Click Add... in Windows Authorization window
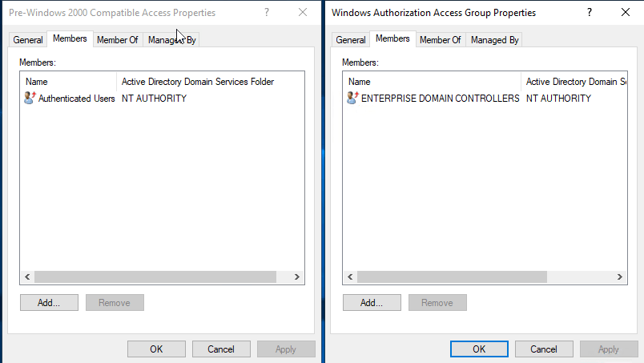 pyautogui.click(x=372, y=303)
